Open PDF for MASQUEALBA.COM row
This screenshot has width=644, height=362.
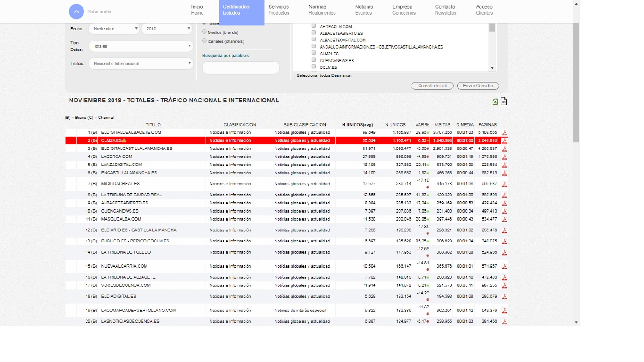504,219
